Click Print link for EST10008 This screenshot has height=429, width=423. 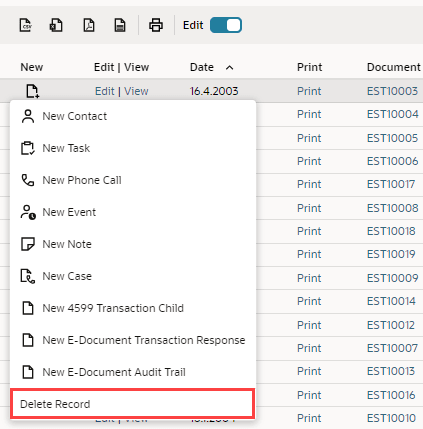[309, 208]
